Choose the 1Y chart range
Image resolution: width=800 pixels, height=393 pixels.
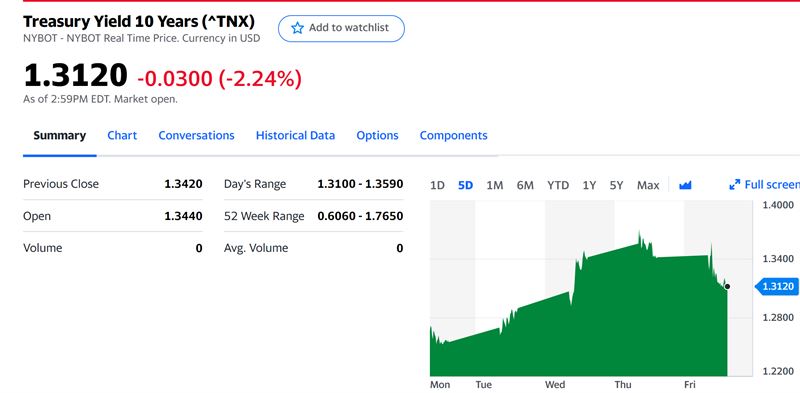589,185
